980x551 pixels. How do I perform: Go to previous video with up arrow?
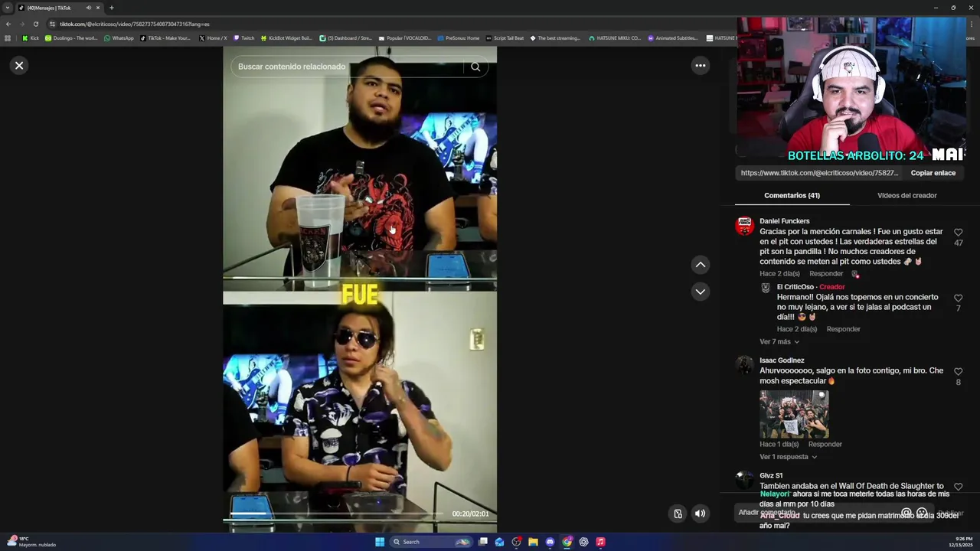point(700,265)
